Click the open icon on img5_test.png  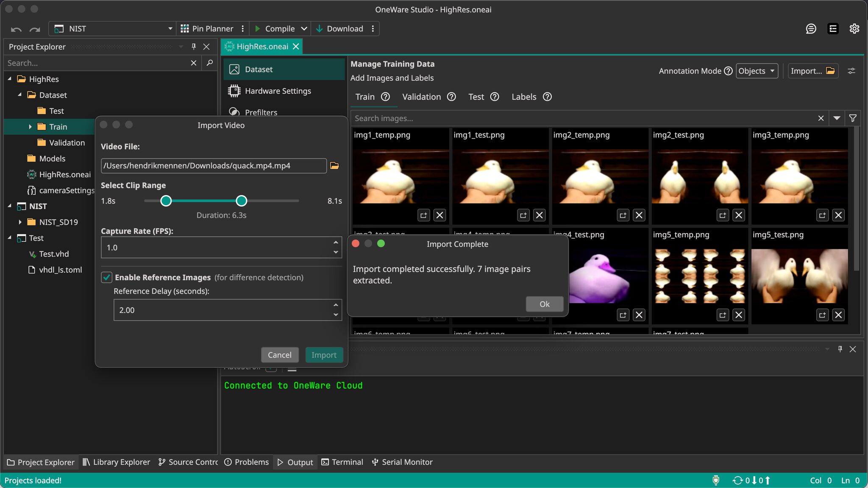click(822, 315)
